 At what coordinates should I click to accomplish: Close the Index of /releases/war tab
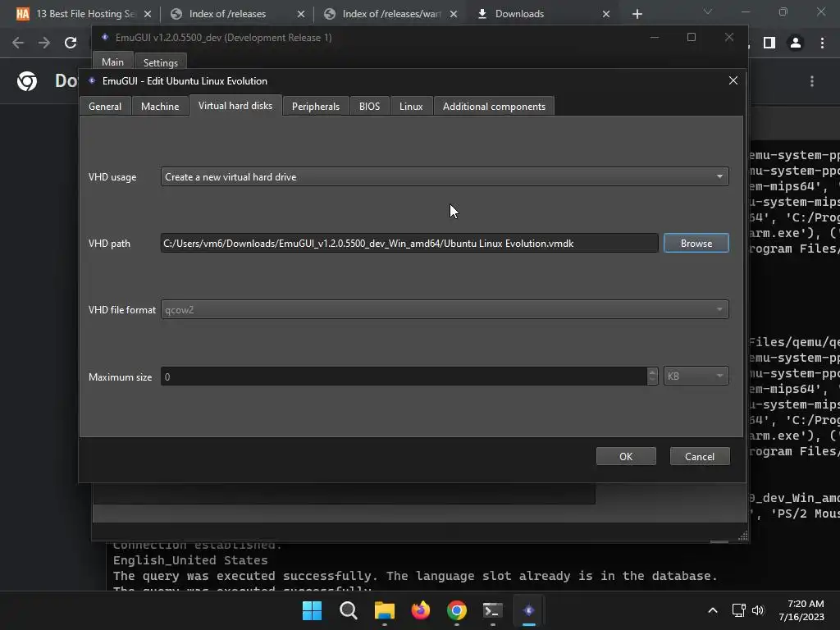tap(454, 14)
